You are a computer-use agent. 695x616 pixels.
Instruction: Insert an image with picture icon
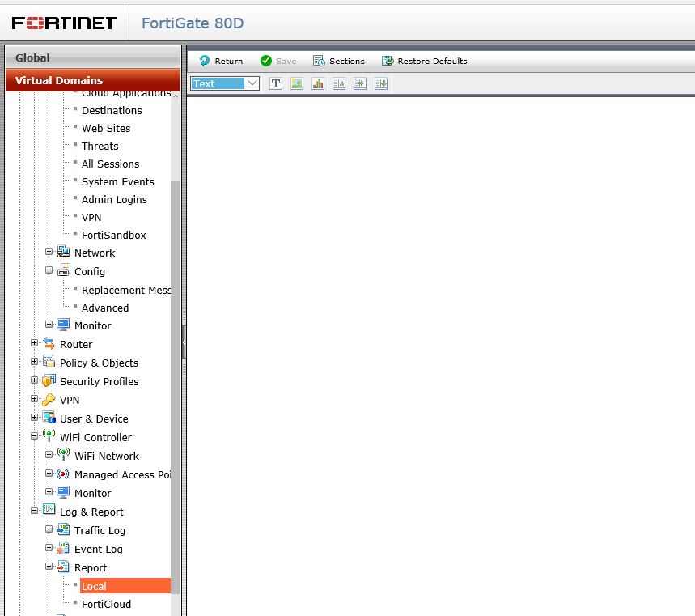pos(297,83)
